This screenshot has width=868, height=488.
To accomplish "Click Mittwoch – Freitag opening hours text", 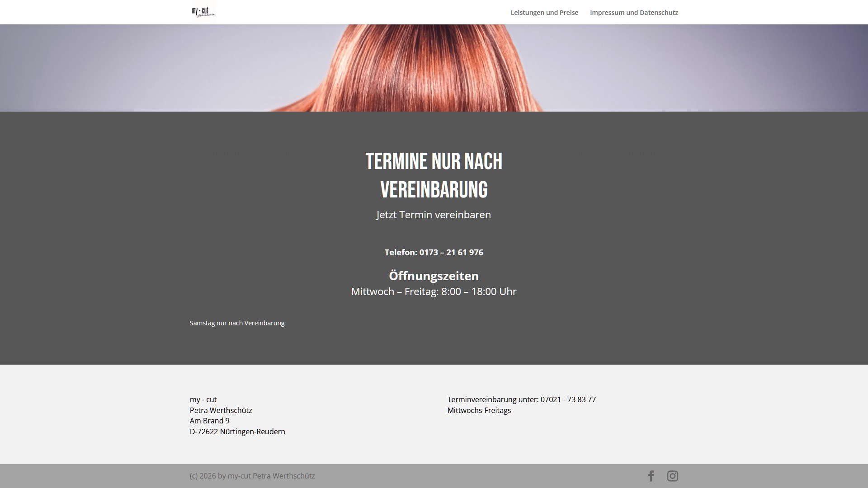I will point(434,291).
